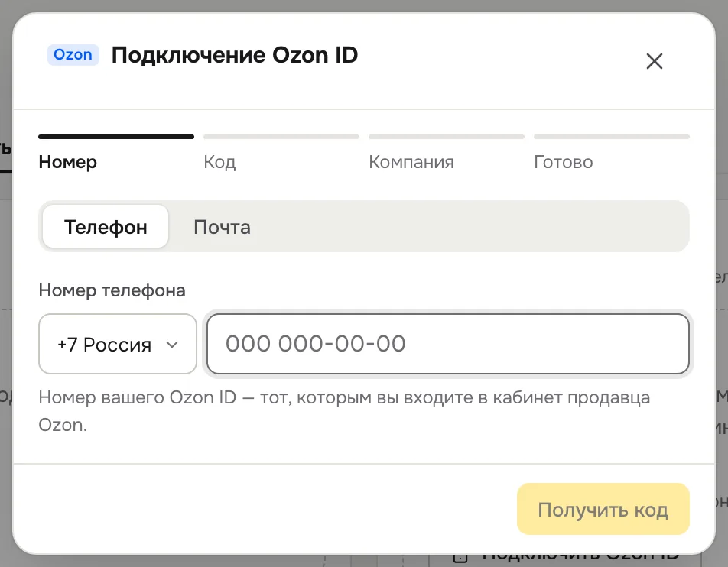
Task: Close the Ozon ID connection dialog
Action: [x=654, y=61]
